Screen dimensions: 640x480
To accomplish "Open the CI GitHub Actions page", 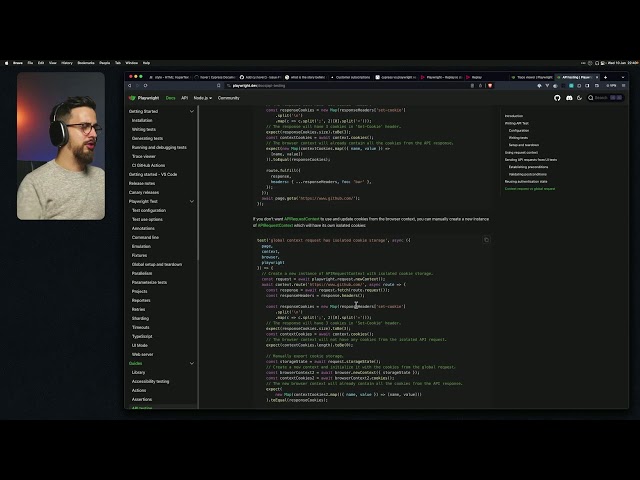I will [x=148, y=165].
